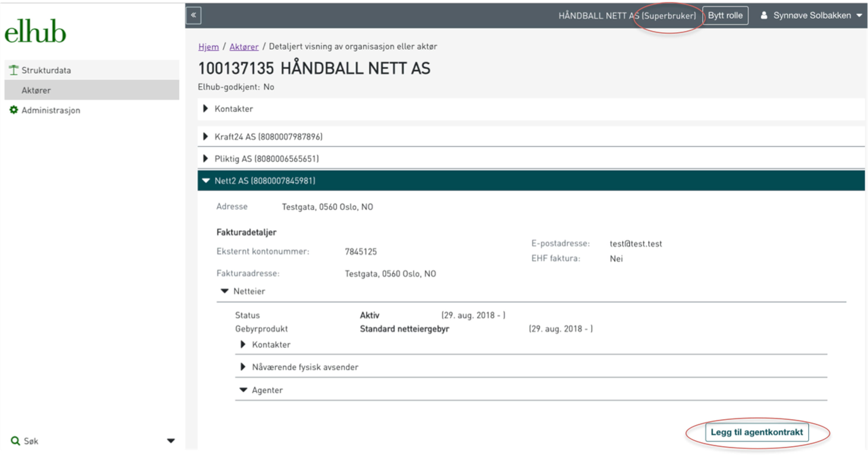Viewport: 868px width, 456px height.
Task: Click HÅNDBALL NETT AS (Superbruker) role text
Action: coord(627,16)
